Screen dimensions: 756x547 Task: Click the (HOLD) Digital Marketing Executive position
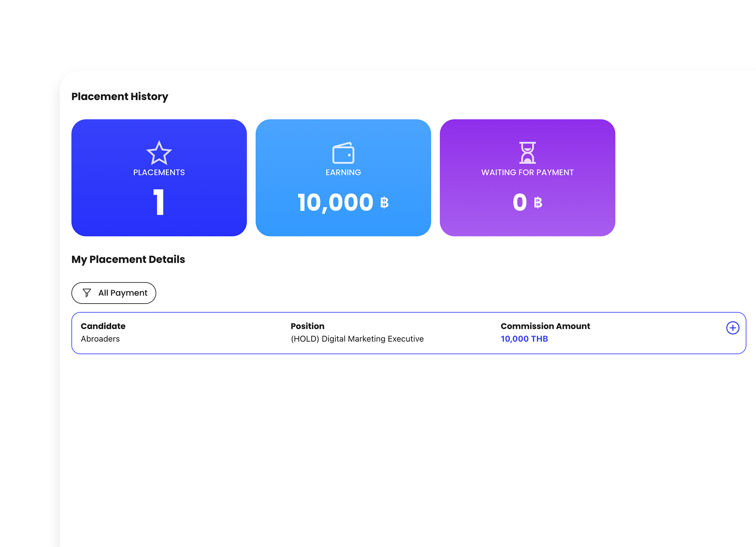[357, 339]
